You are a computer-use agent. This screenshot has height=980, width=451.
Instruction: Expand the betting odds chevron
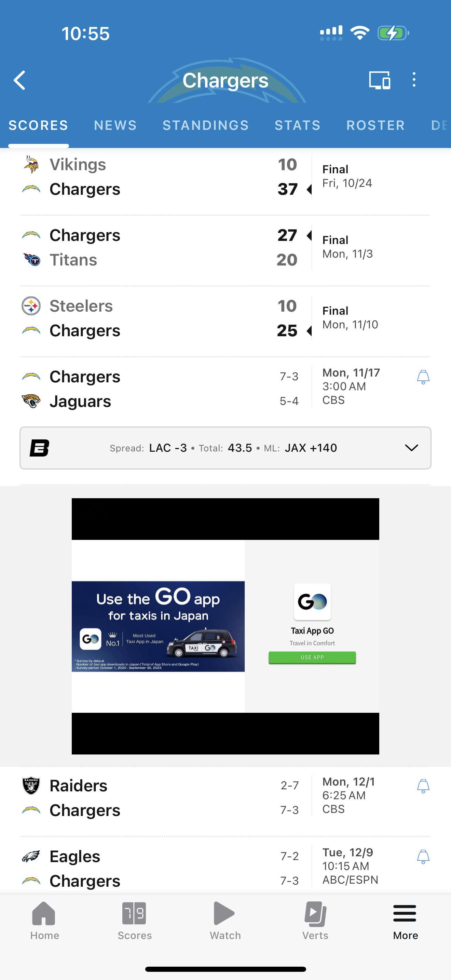[x=411, y=448]
